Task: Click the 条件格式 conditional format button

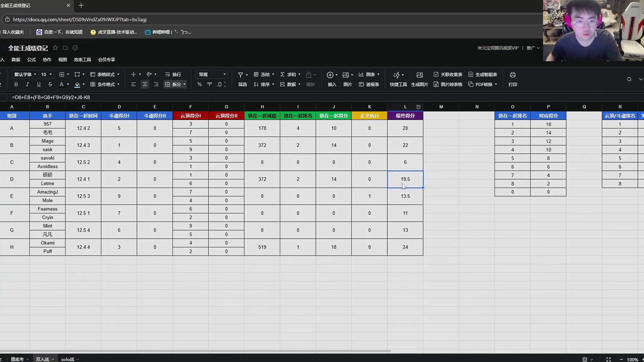Action: 105,85
